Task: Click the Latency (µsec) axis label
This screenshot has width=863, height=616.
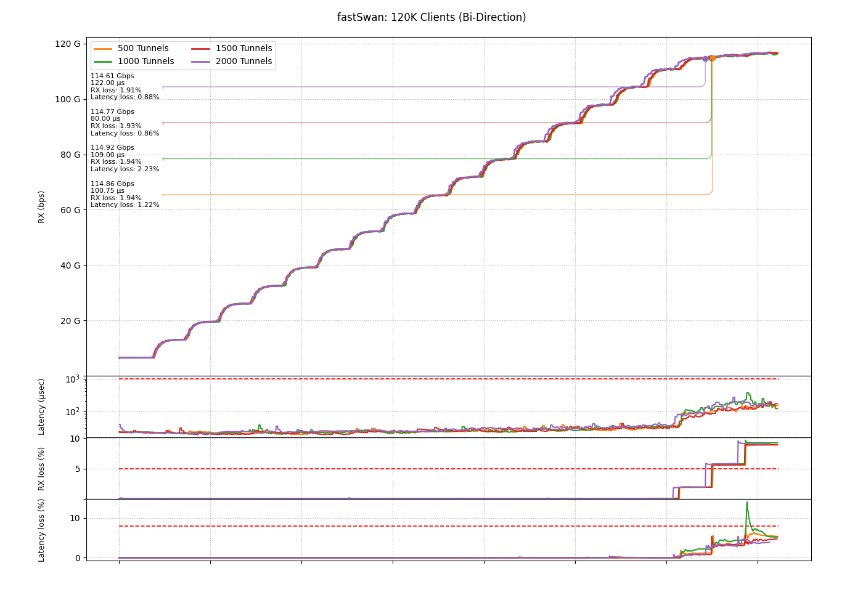Action: click(41, 407)
